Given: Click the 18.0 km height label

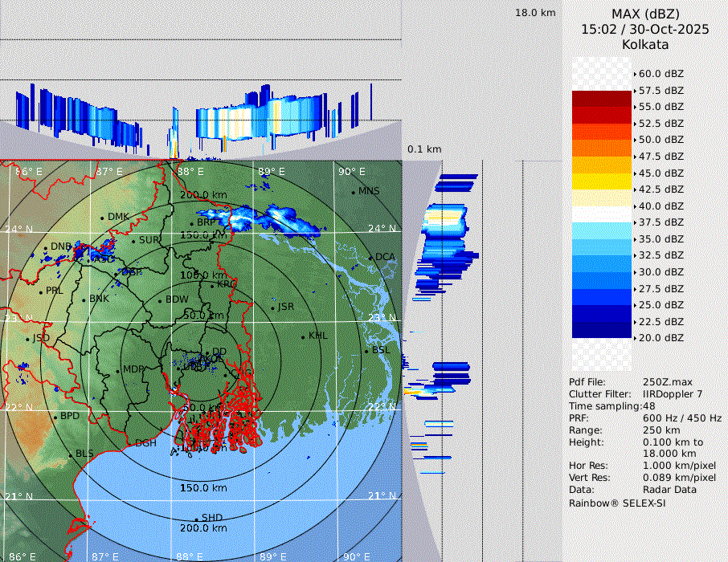Looking at the screenshot, I should [535, 13].
